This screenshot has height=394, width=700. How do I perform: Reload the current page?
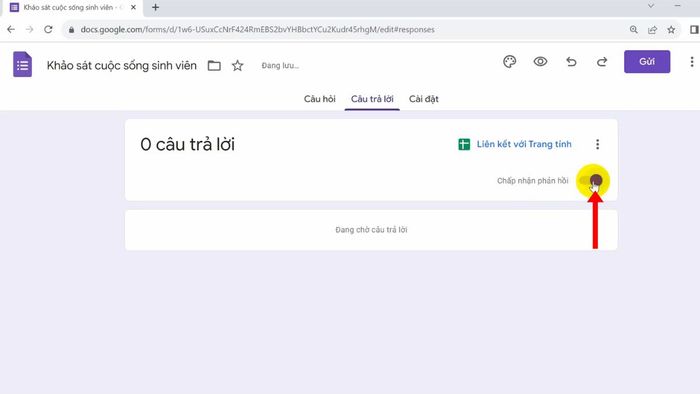tap(48, 29)
